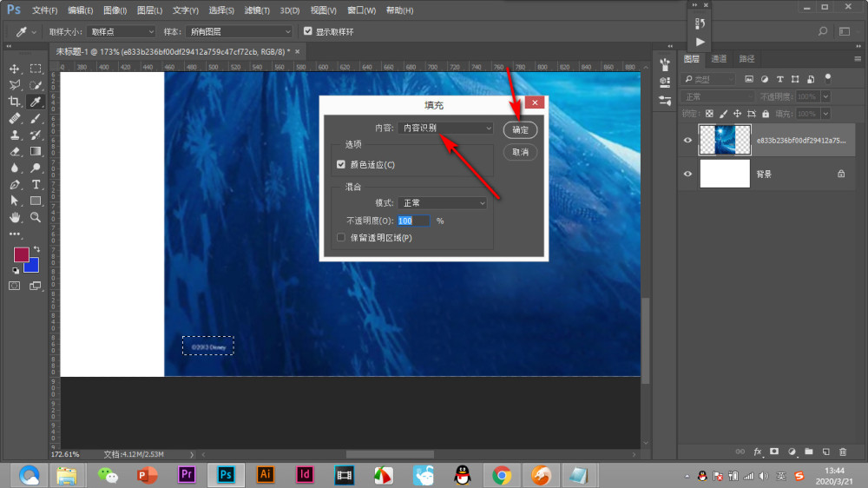Select the Zoom tool
Viewport: 868px width, 488px height.
(36, 217)
